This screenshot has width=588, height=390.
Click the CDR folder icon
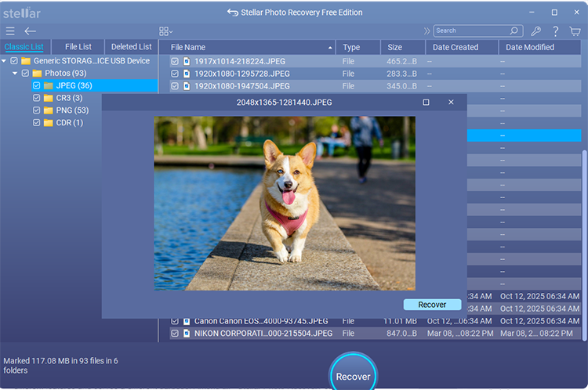coord(49,122)
